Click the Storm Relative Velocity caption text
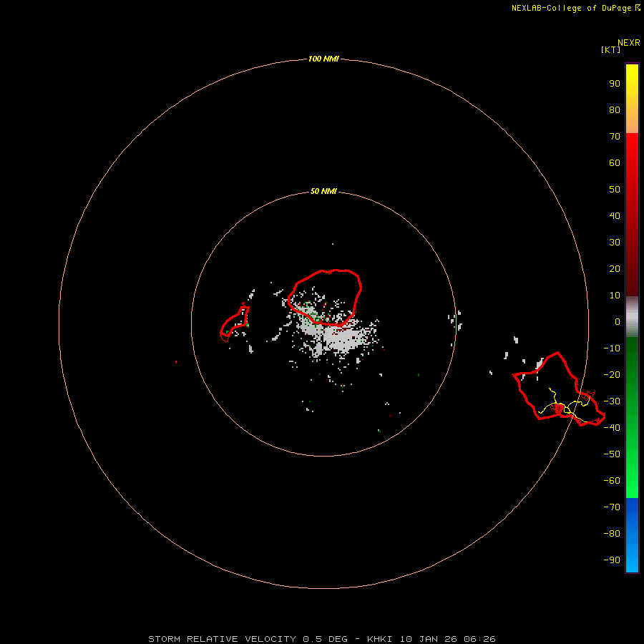 [321, 639]
